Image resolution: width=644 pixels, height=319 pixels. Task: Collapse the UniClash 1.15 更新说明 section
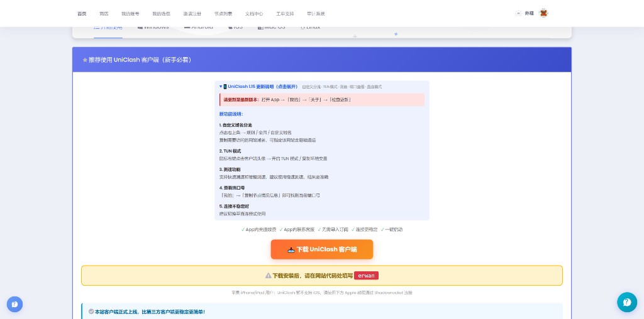[258, 87]
